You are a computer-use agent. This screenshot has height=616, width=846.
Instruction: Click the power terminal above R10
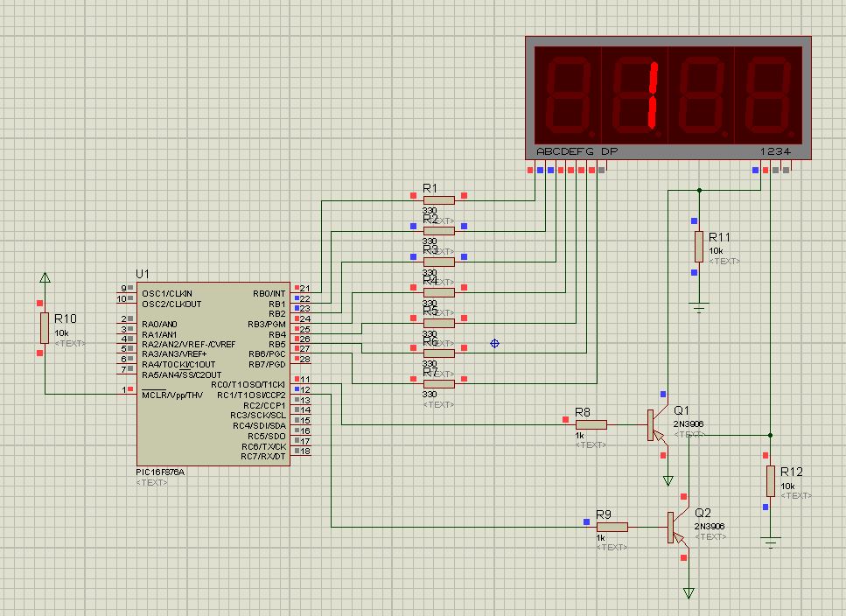45,277
